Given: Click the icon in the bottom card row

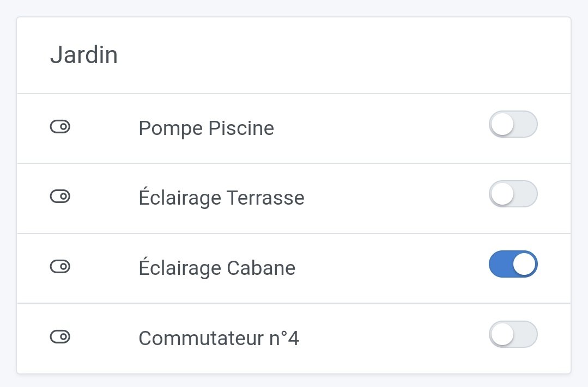Looking at the screenshot, I should click(x=60, y=337).
